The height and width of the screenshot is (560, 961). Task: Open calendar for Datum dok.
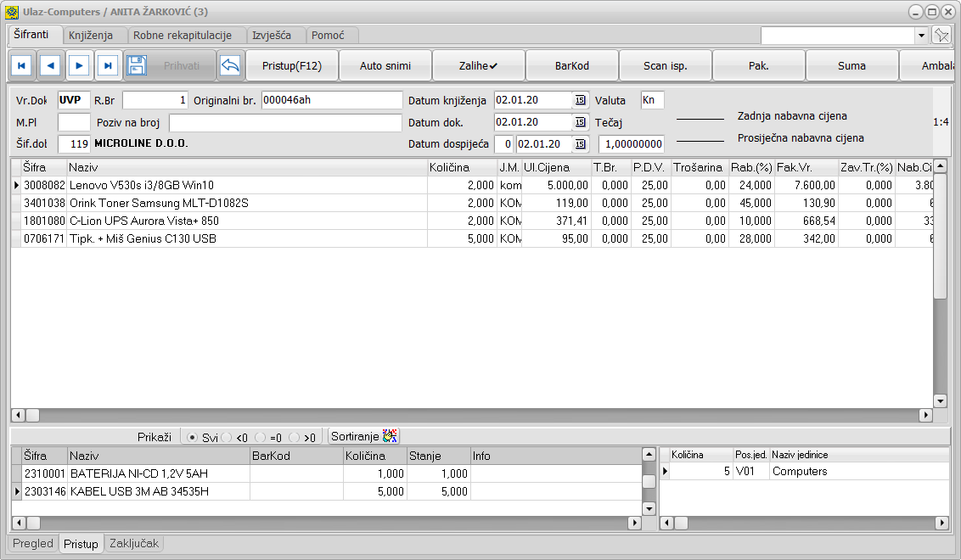point(581,122)
